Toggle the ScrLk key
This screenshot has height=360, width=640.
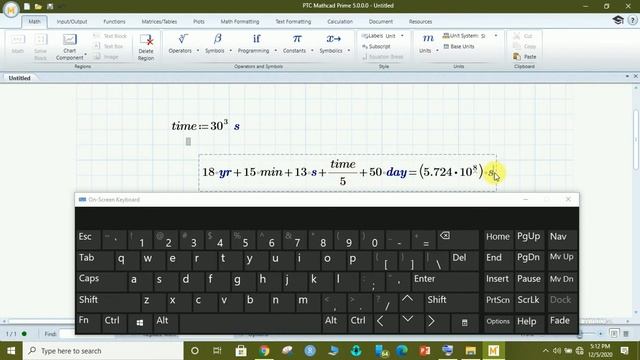pyautogui.click(x=529, y=302)
